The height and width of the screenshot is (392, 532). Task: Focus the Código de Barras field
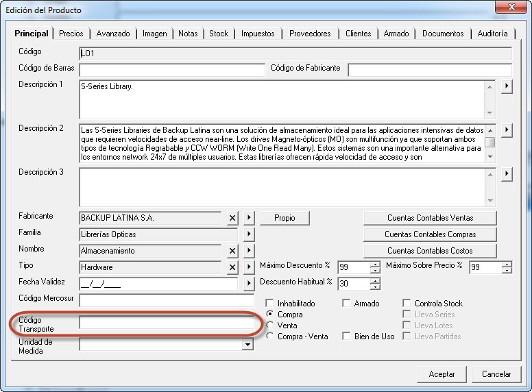[172, 70]
